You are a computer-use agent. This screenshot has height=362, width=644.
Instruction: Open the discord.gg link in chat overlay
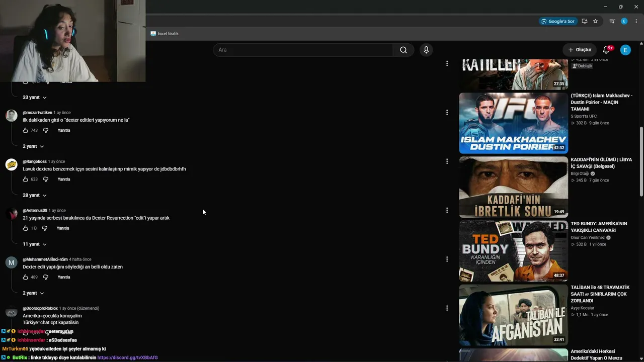[x=127, y=357]
